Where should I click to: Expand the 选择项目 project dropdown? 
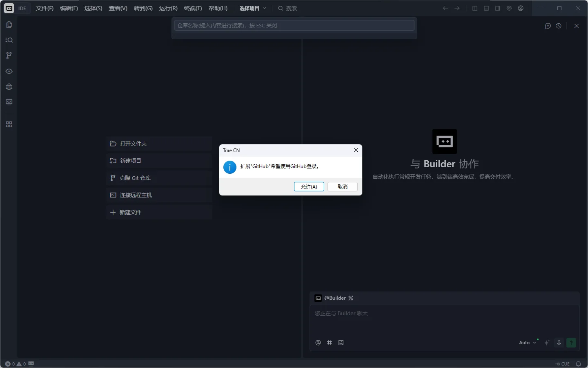click(253, 8)
